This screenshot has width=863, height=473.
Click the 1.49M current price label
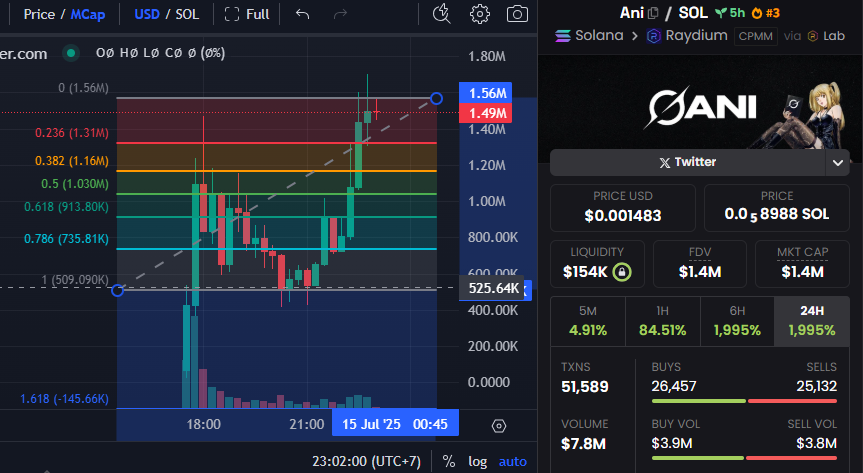(485, 113)
